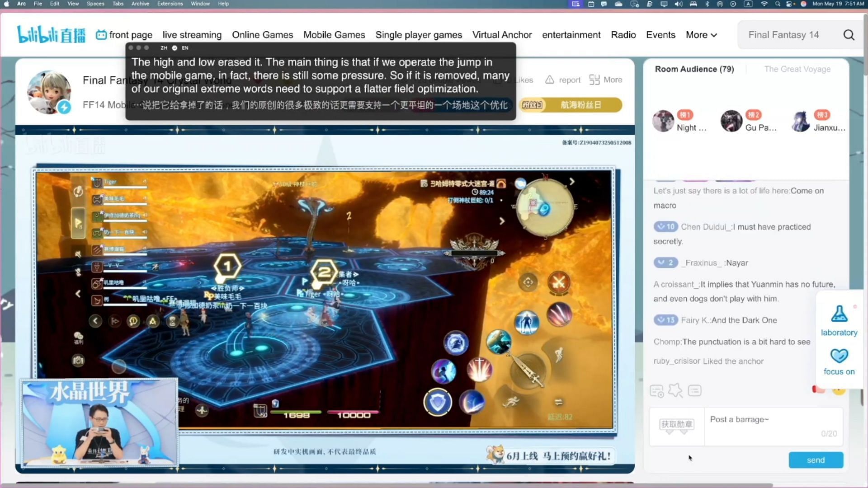Click the report warning triangle icon
Image resolution: width=868 pixels, height=488 pixels.
[x=549, y=80]
